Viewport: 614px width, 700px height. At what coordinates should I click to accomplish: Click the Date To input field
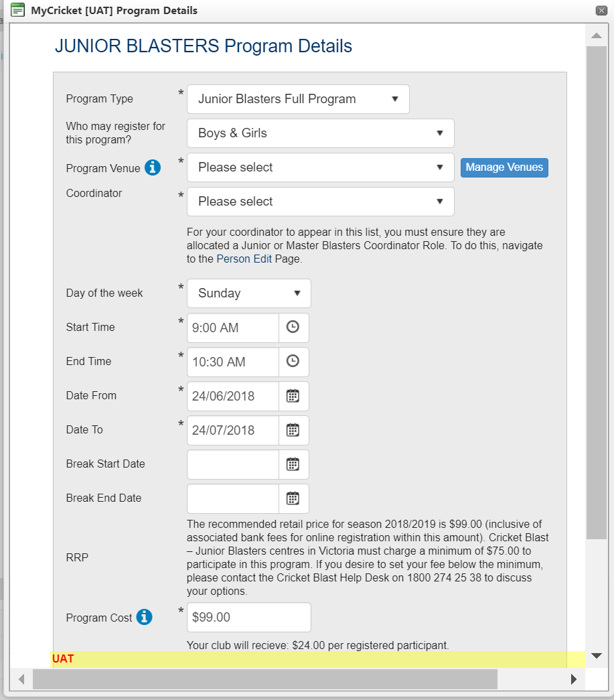233,430
